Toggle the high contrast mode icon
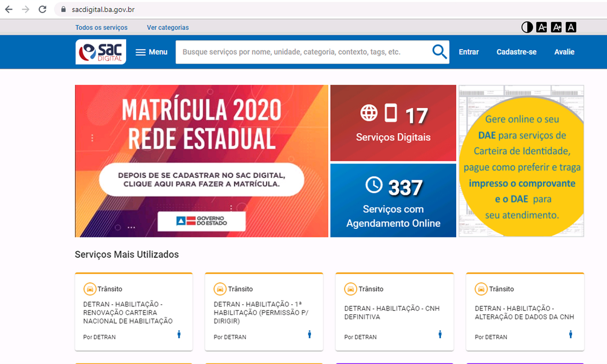 point(527,27)
